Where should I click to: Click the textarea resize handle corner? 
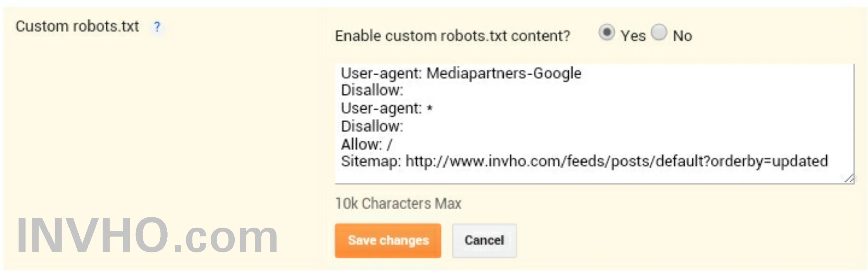point(849,178)
